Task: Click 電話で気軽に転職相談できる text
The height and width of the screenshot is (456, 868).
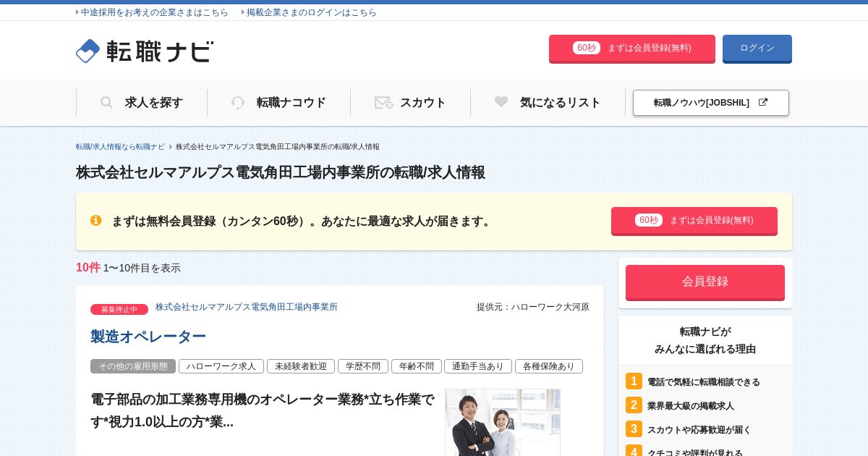Action: [x=704, y=381]
